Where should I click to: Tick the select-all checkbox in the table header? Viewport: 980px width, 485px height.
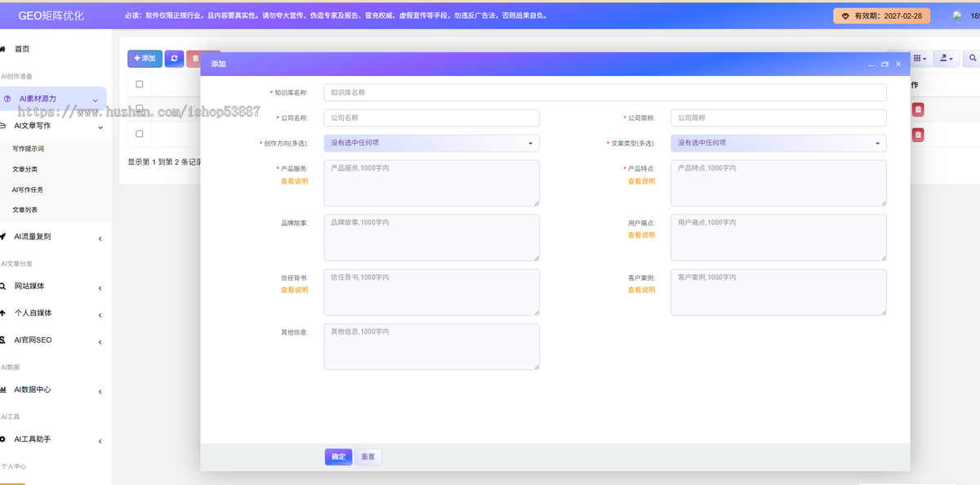click(140, 84)
